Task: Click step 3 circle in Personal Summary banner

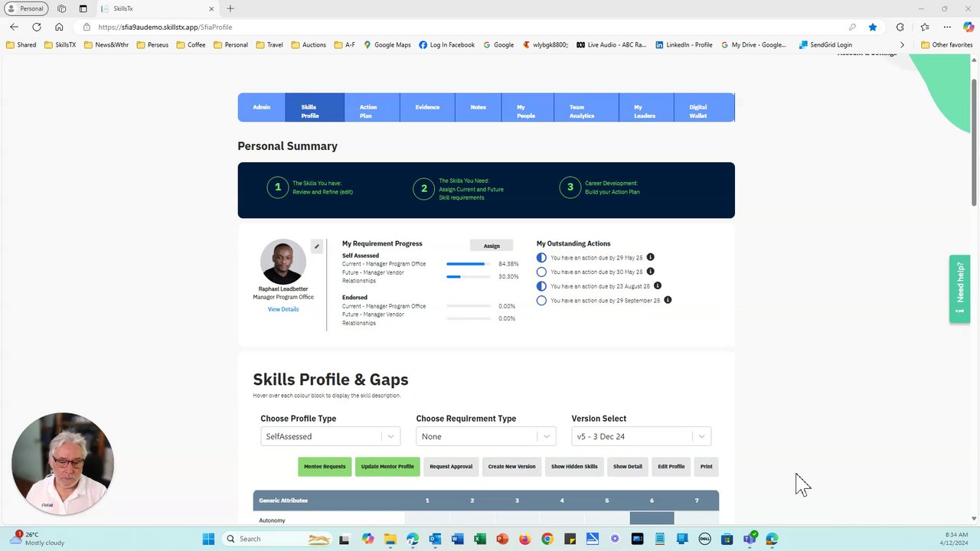Action: tap(570, 187)
